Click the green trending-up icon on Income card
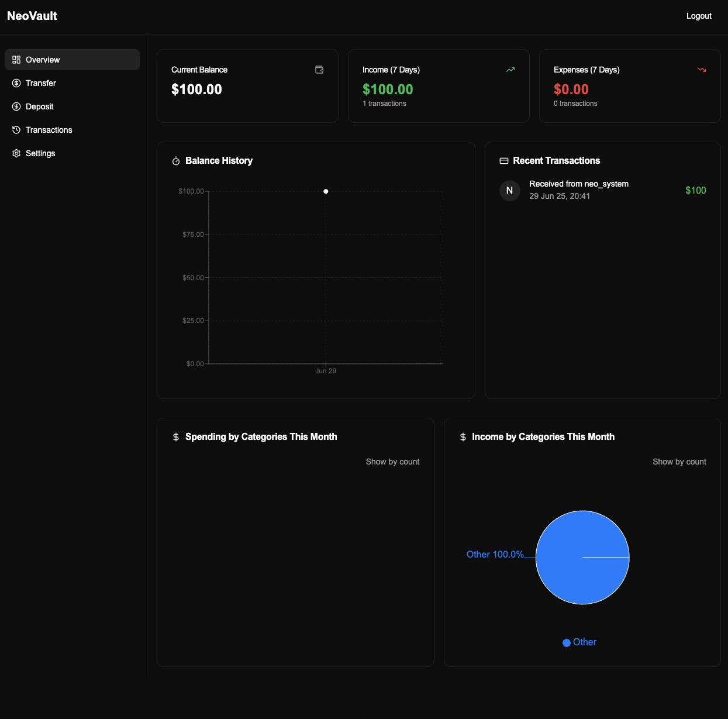The image size is (728, 719). point(510,70)
